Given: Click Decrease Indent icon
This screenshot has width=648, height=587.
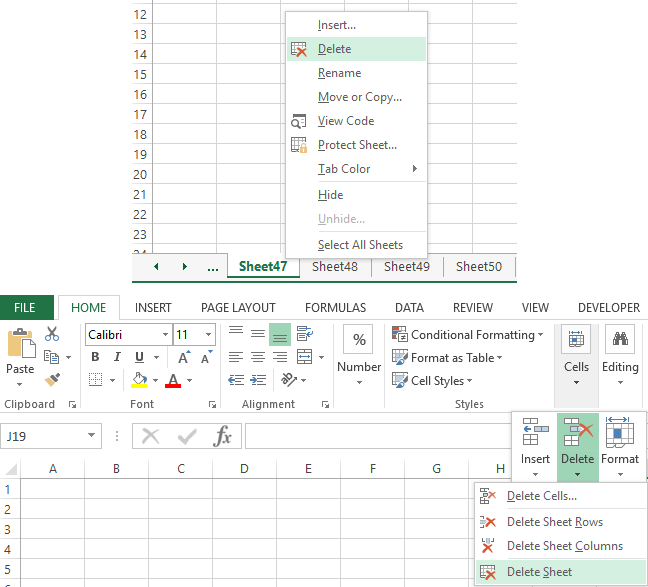Looking at the screenshot, I should (x=236, y=379).
